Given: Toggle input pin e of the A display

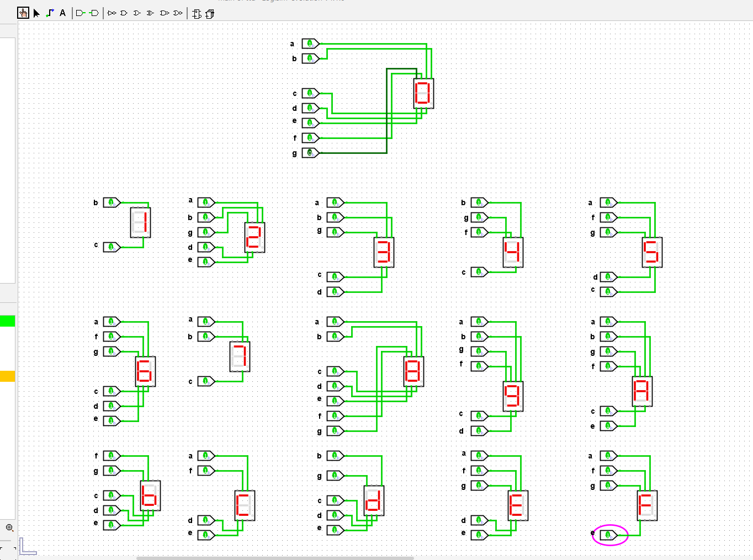Looking at the screenshot, I should coord(608,426).
